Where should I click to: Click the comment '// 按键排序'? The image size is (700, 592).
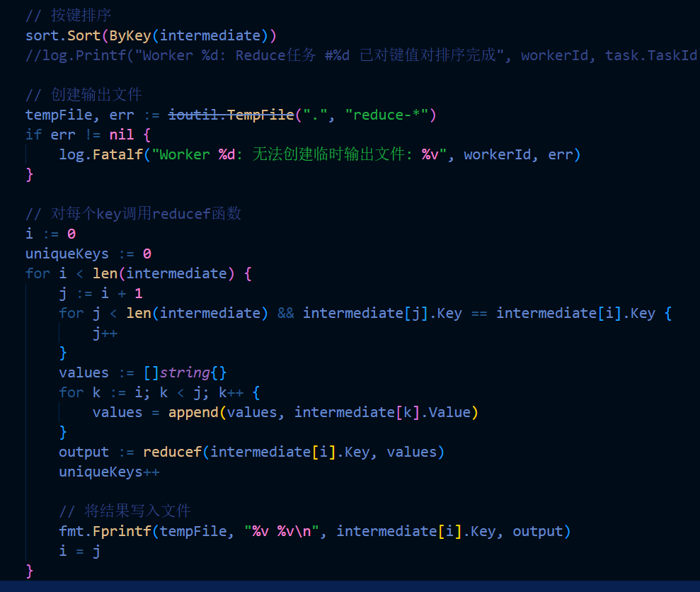pos(69,15)
